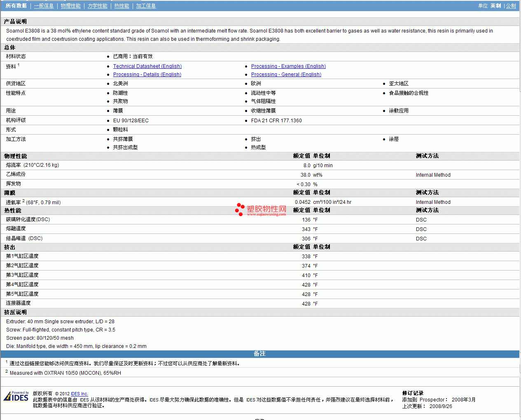Viewport: 521px width, 420px height.
Task: Click Internal Method in the 乙烯成份 row
Action: [433, 175]
